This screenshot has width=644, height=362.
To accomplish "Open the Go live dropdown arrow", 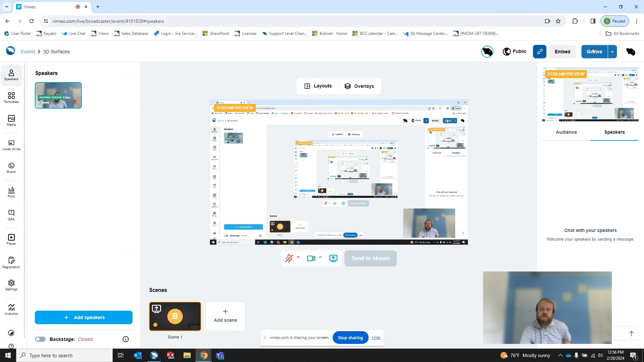I will (x=612, y=52).
